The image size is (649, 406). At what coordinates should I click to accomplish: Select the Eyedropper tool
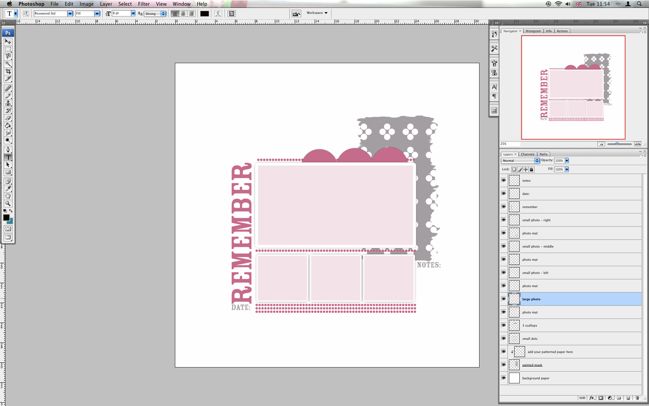(8, 189)
